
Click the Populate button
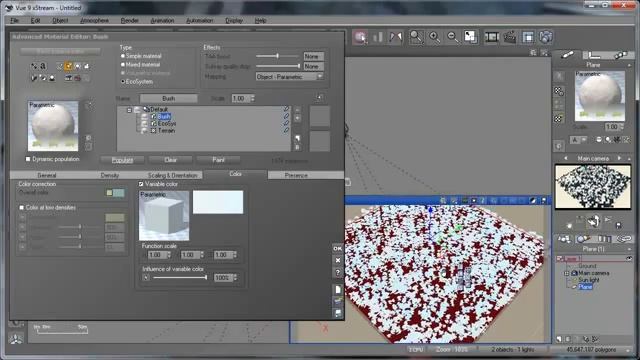pos(122,160)
